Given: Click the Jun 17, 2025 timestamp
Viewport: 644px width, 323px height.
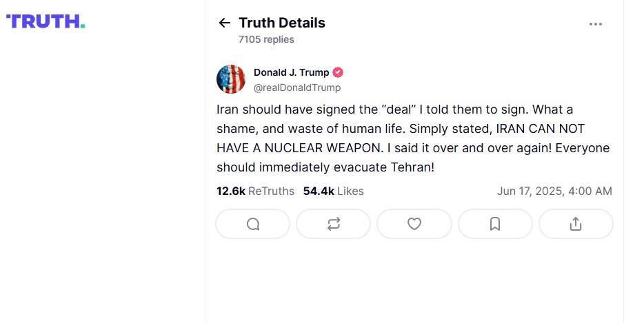Looking at the screenshot, I should pyautogui.click(x=554, y=191).
